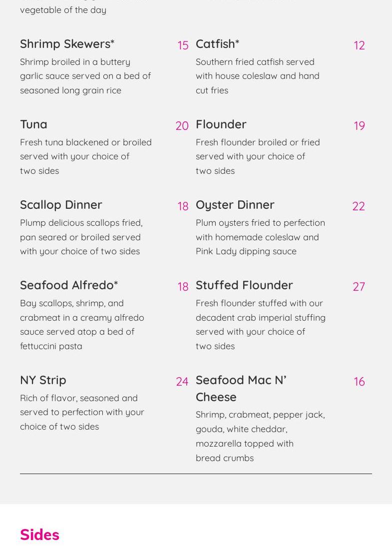Click the price 16 for Seafood Mac N' Cheese
Image resolution: width=392 pixels, height=556 pixels.
pos(359,382)
